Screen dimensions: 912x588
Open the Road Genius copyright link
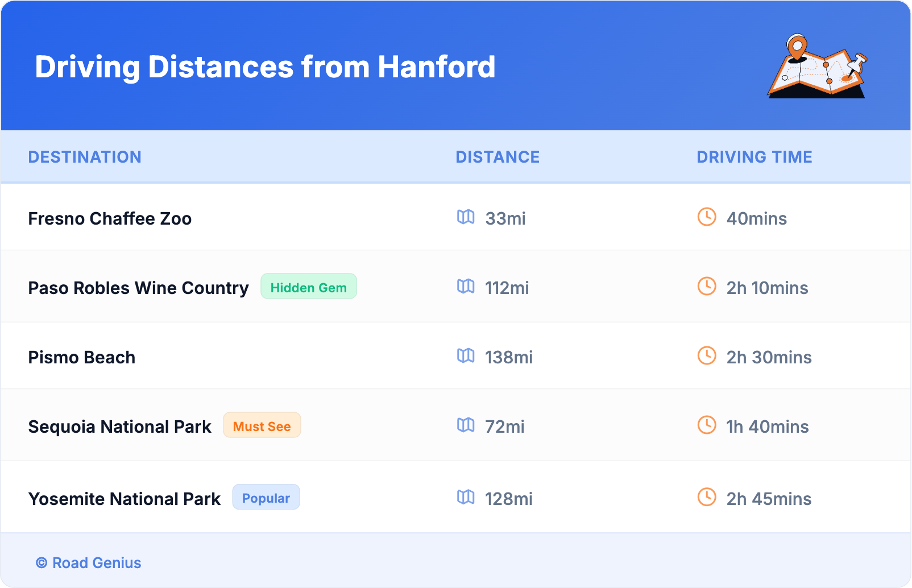point(89,563)
